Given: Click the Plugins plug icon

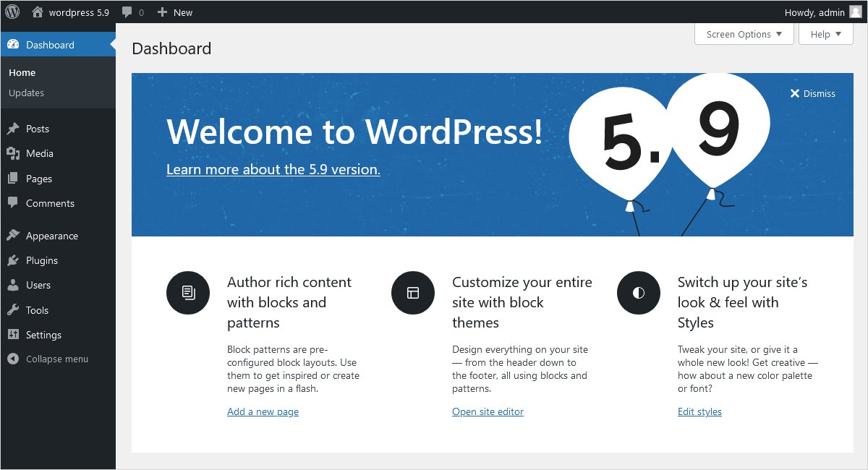Looking at the screenshot, I should coord(13,260).
